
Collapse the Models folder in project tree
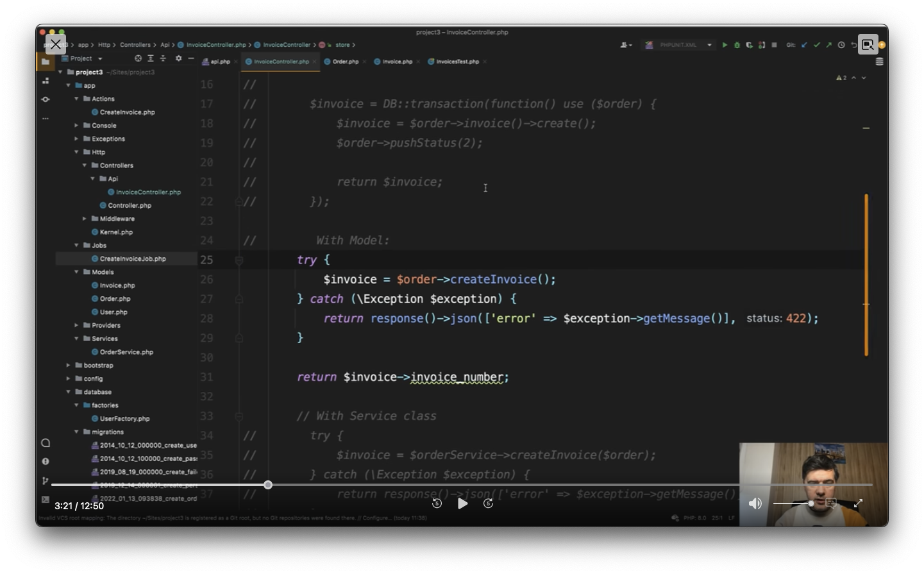pyautogui.click(x=76, y=272)
